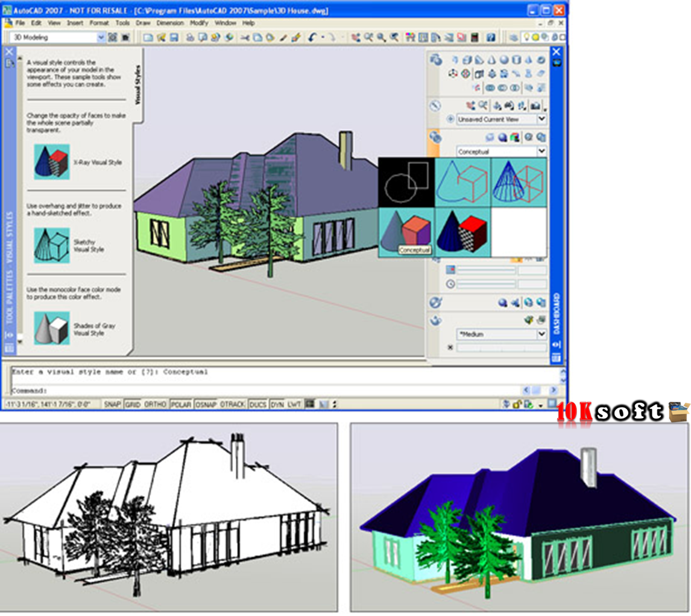Click the Render teapot panel icon
The image size is (691, 616).
pos(435,320)
